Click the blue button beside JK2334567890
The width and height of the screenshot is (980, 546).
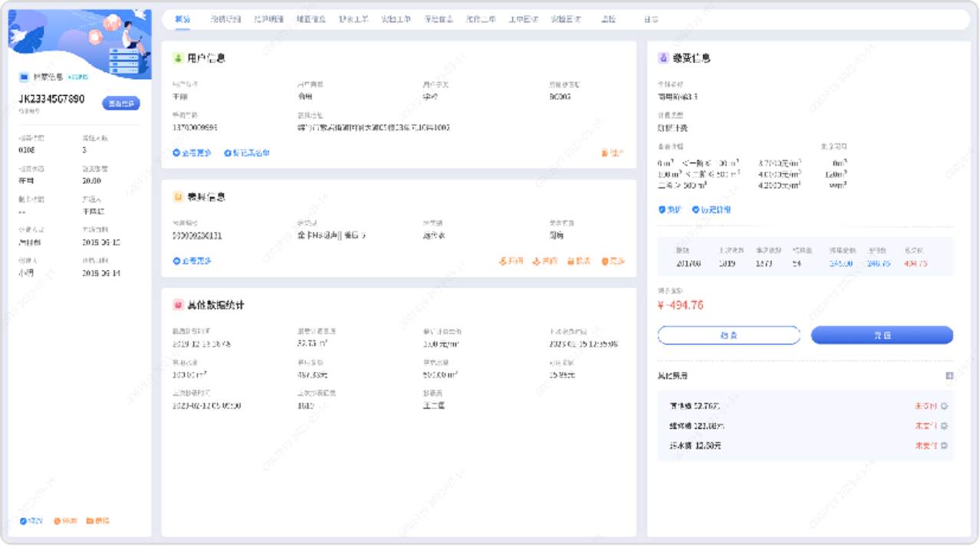tap(121, 104)
